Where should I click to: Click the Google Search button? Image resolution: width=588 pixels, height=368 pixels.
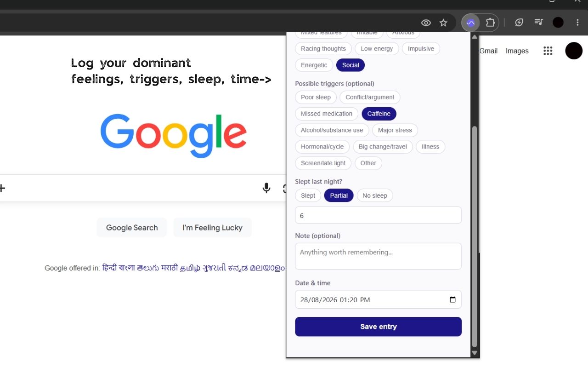point(132,228)
